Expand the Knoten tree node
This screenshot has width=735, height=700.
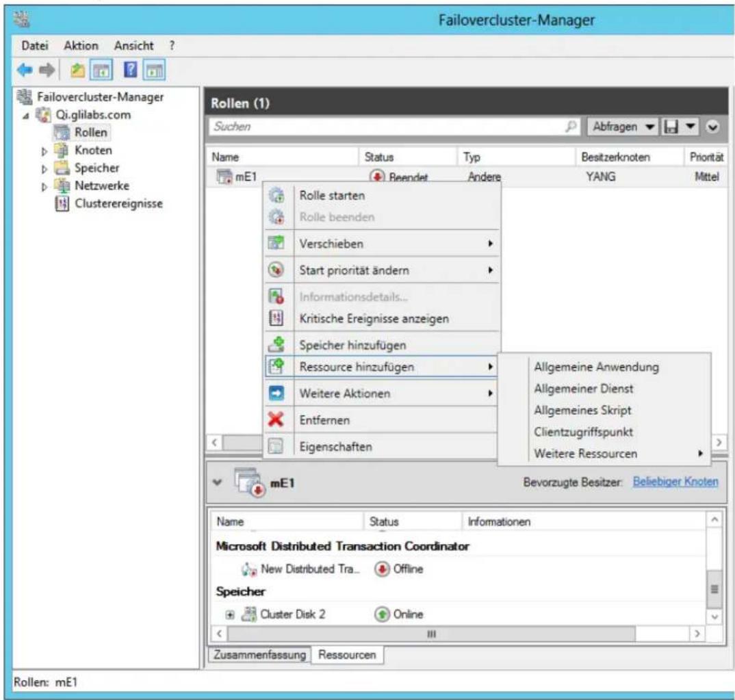click(x=44, y=151)
